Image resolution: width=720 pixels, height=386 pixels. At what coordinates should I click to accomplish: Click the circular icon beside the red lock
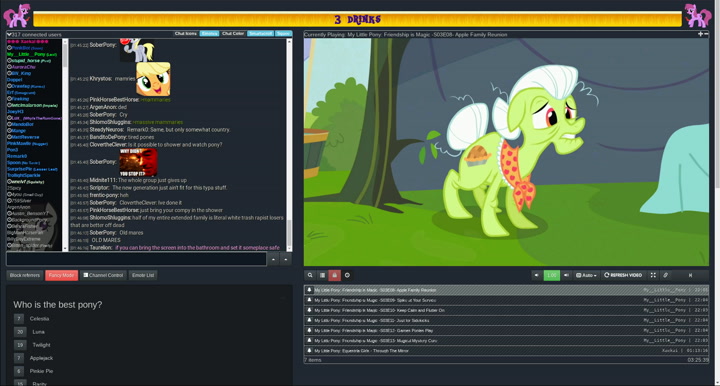pos(347,275)
